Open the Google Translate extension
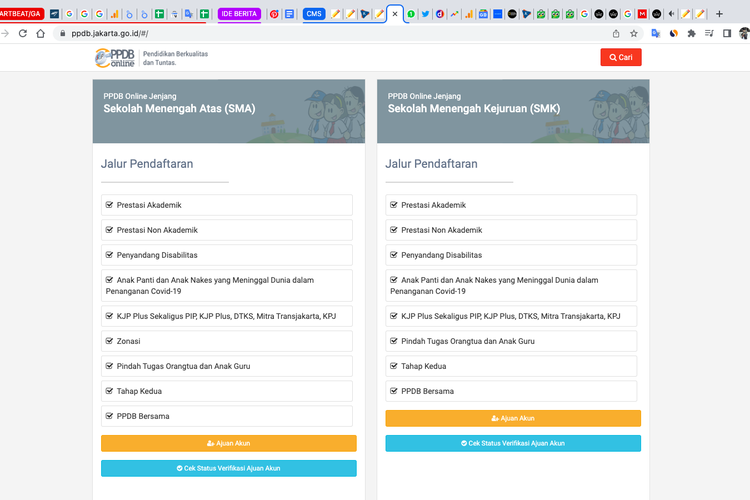750x500 pixels. point(655,33)
